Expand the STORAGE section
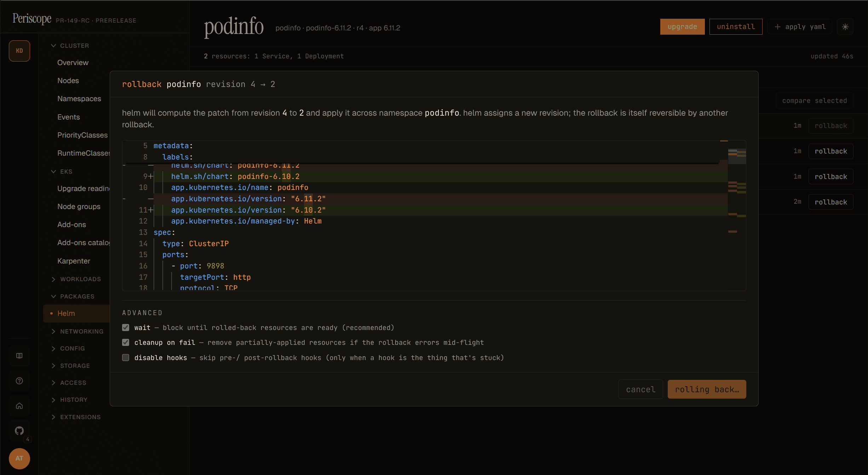 click(x=71, y=366)
